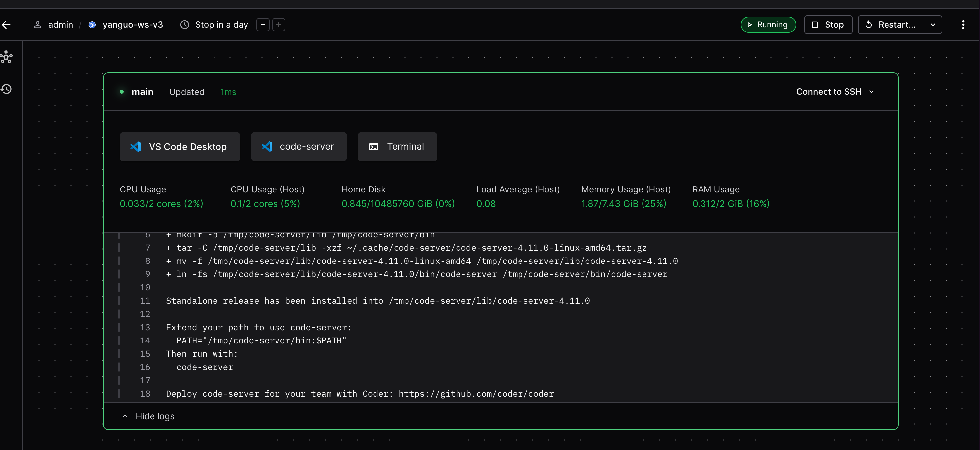This screenshot has width=980, height=450.
Task: Expand the Connect to SSH dropdown
Action: point(835,92)
